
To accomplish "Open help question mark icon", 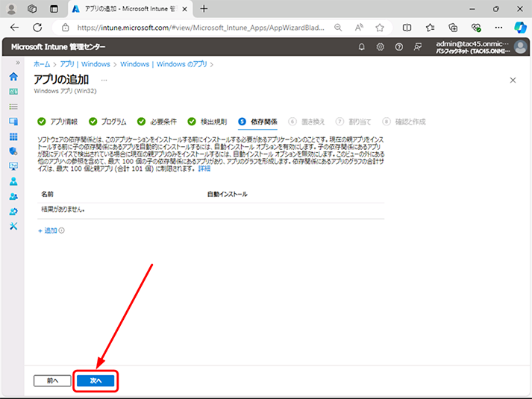I will click(x=399, y=47).
